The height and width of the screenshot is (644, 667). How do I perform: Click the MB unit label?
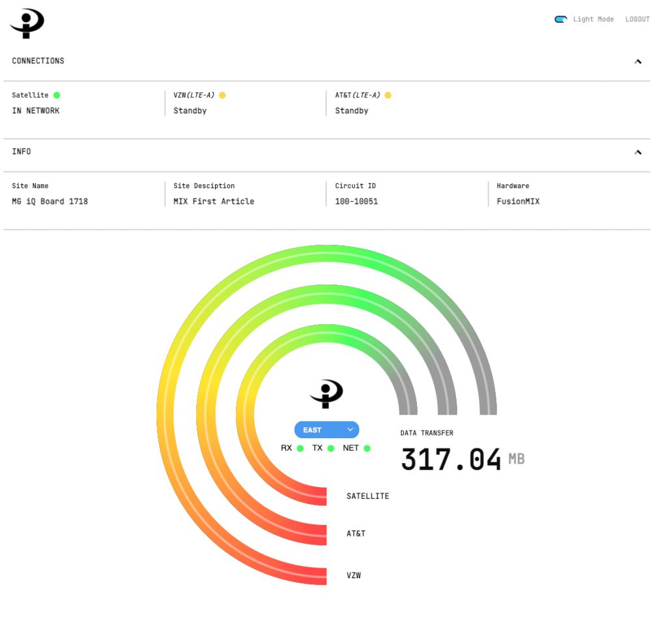pyautogui.click(x=517, y=459)
